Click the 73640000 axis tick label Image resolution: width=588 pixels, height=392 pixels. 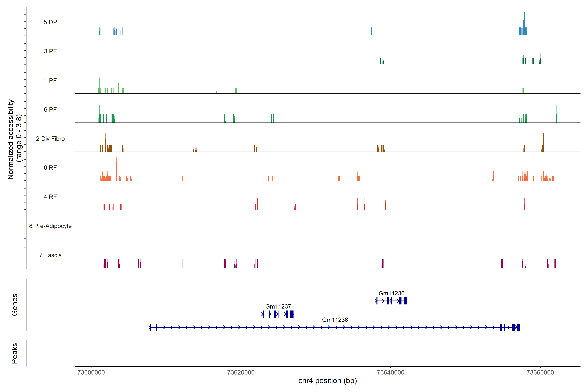point(391,372)
